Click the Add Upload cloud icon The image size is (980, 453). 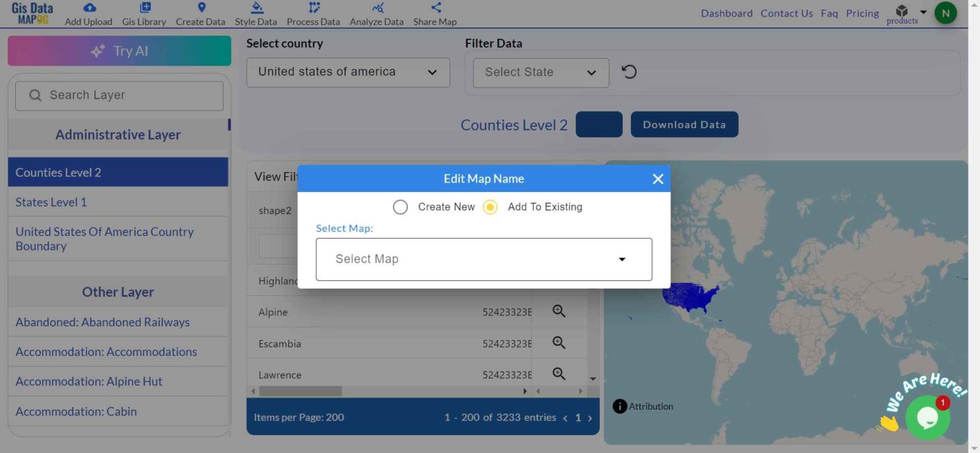(x=88, y=8)
